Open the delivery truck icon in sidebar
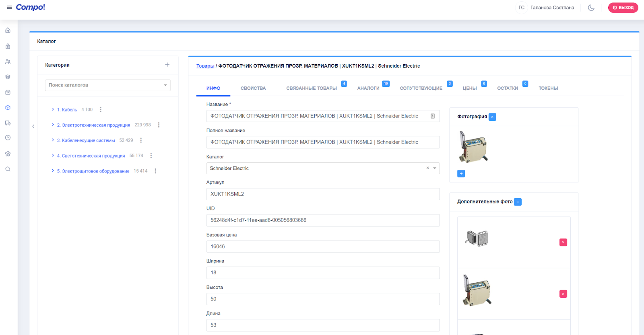644x335 pixels. click(x=8, y=123)
